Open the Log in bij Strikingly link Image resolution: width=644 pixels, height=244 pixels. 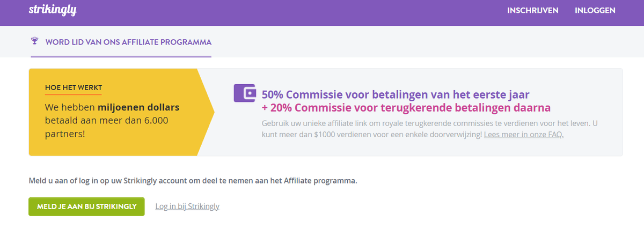187,206
